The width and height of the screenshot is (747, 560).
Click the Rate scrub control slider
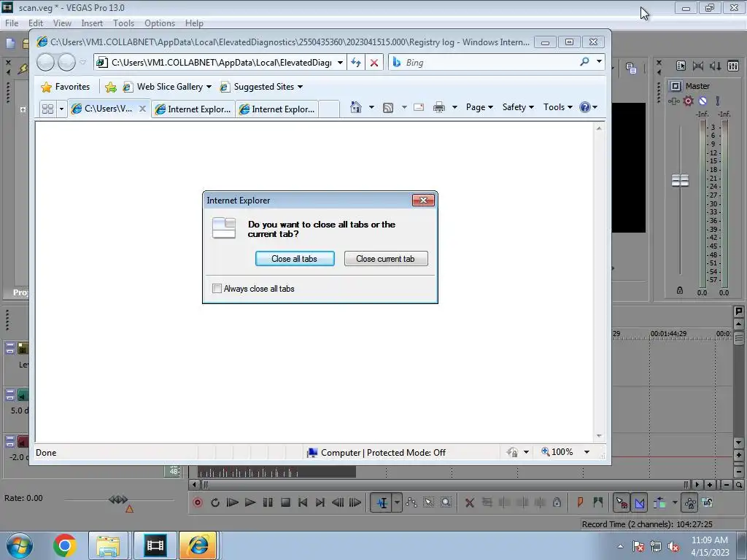119,499
